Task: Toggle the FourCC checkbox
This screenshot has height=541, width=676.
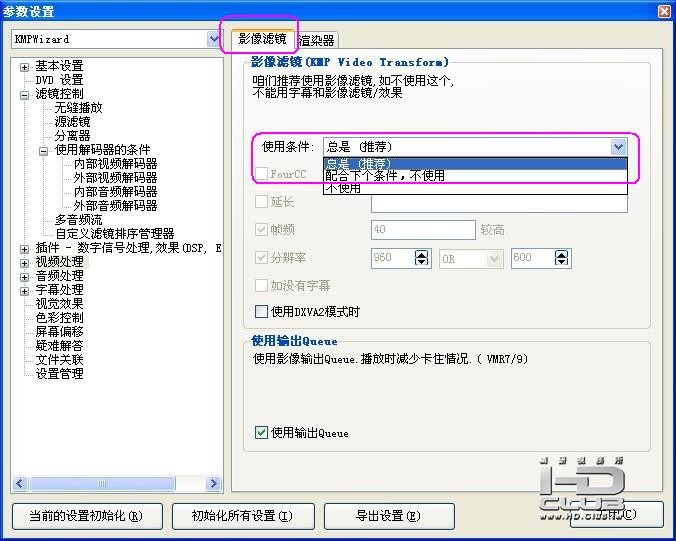Action: pyautogui.click(x=261, y=174)
